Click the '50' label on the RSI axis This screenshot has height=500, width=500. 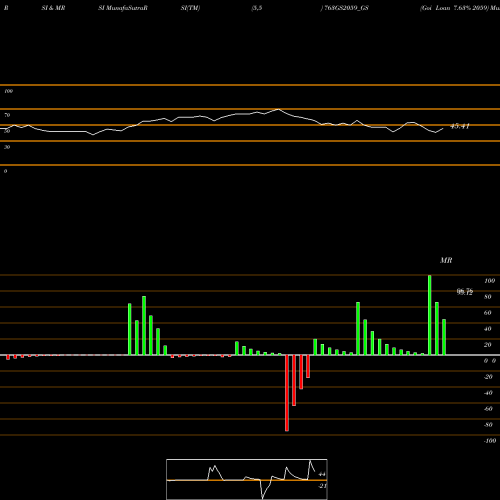pyautogui.click(x=7, y=131)
